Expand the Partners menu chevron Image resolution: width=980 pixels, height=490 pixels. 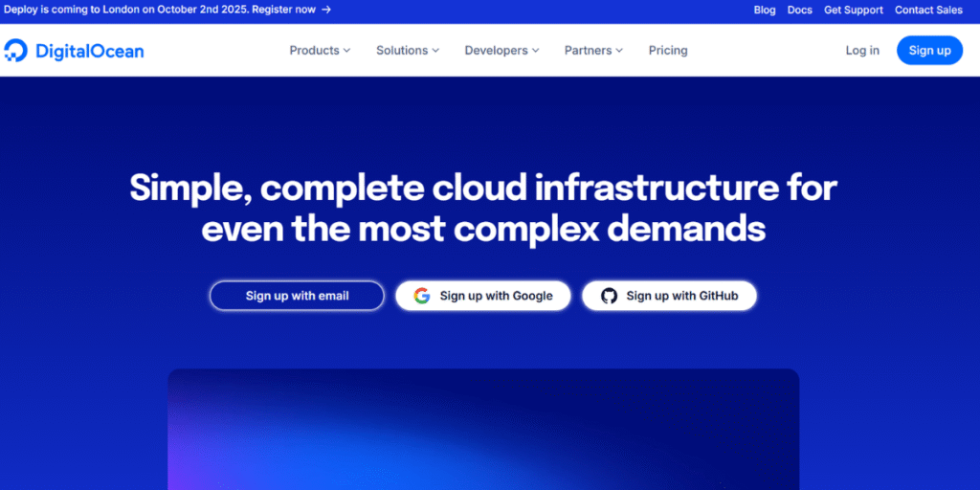(x=619, y=51)
